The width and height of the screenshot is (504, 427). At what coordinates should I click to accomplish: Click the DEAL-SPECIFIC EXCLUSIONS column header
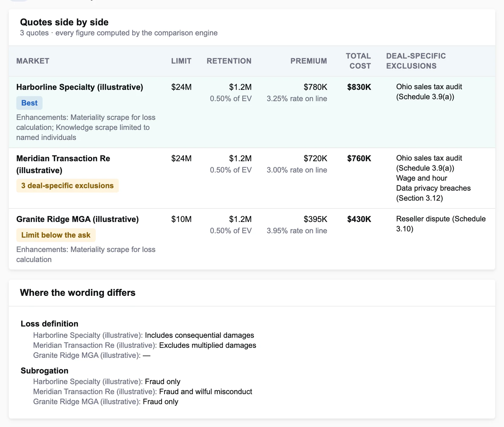click(x=416, y=61)
